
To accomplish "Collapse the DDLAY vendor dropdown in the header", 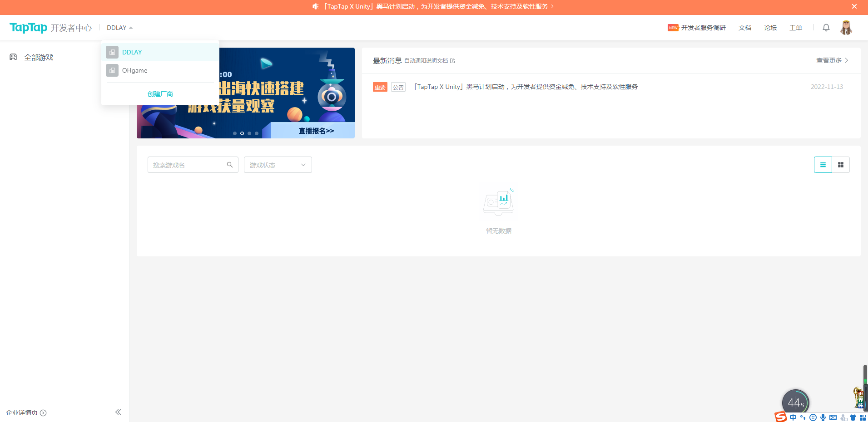I will pos(119,28).
